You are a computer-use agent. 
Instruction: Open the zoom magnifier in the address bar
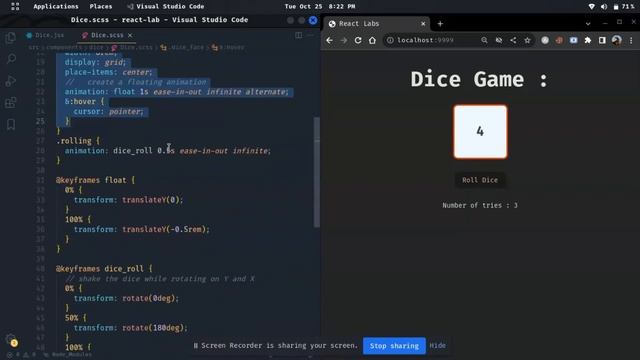click(484, 40)
